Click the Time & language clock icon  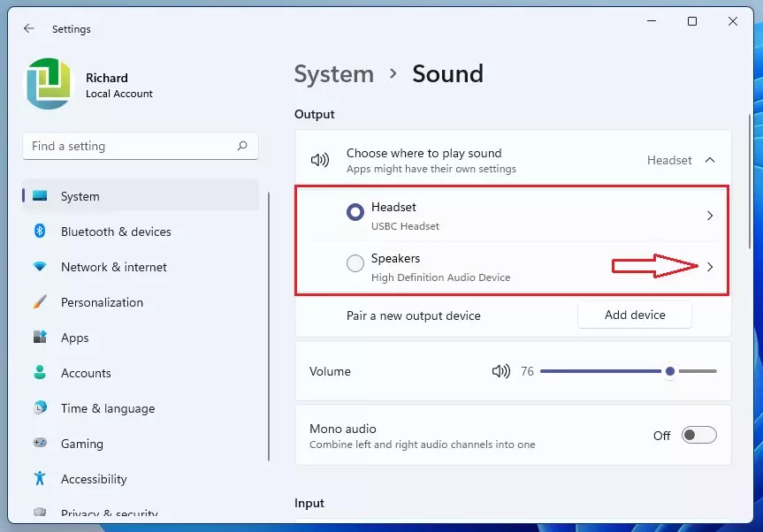(39, 408)
